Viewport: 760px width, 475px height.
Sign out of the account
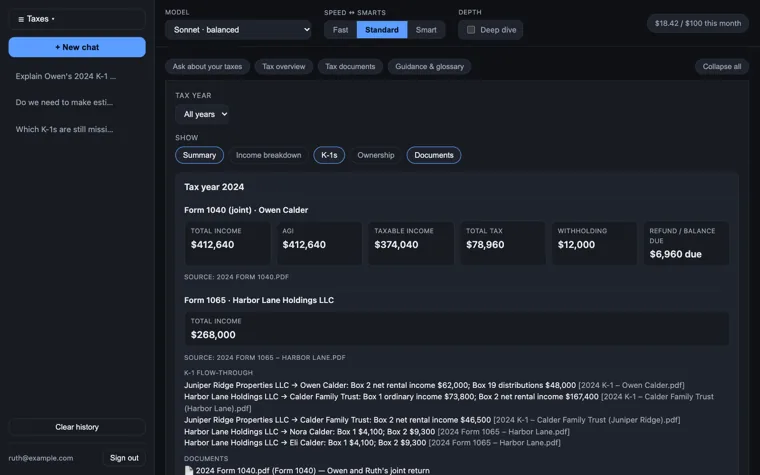point(124,458)
